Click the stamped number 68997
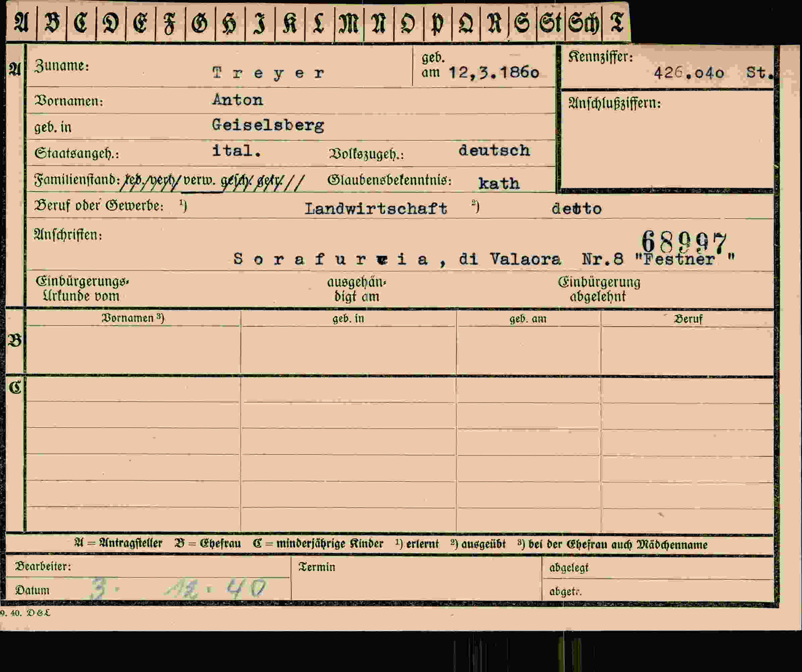 tap(684, 242)
